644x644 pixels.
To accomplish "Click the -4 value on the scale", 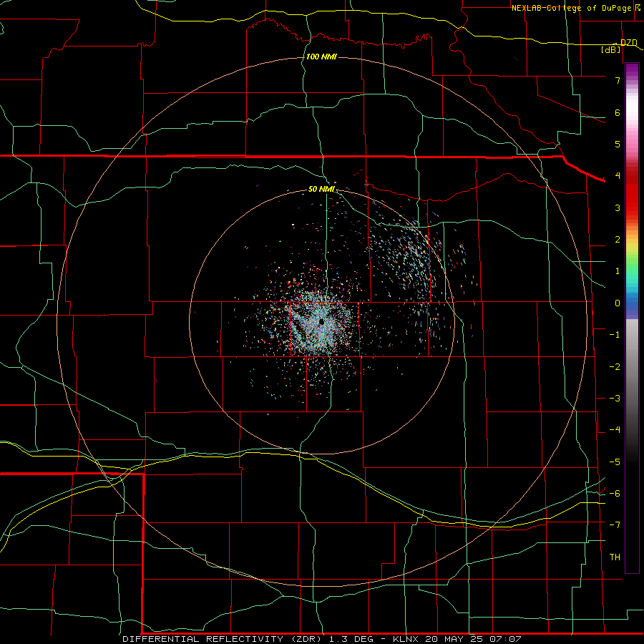I will pos(615,430).
